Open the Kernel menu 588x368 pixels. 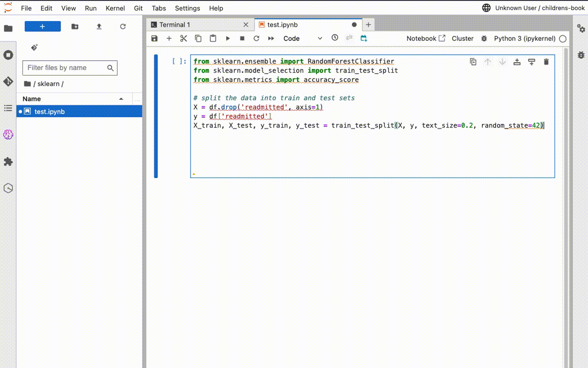click(x=115, y=8)
